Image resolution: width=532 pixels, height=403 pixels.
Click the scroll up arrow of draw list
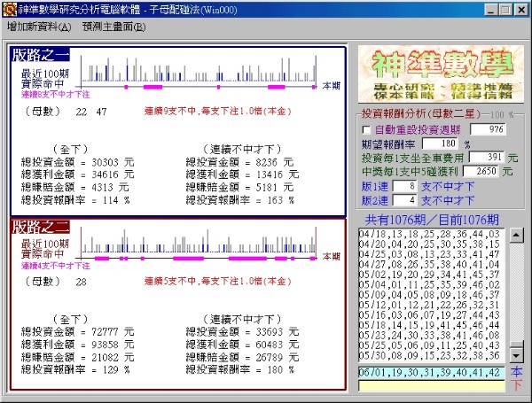[516, 235]
